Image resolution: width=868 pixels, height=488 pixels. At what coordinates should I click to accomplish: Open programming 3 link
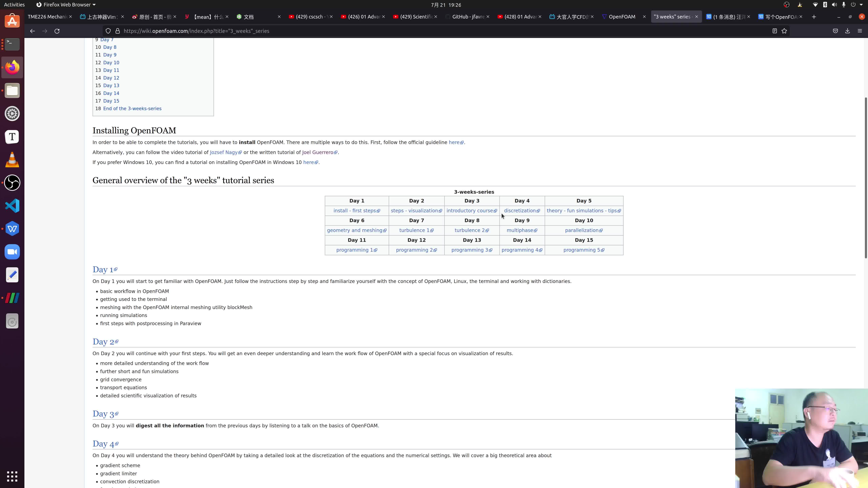[x=471, y=250]
